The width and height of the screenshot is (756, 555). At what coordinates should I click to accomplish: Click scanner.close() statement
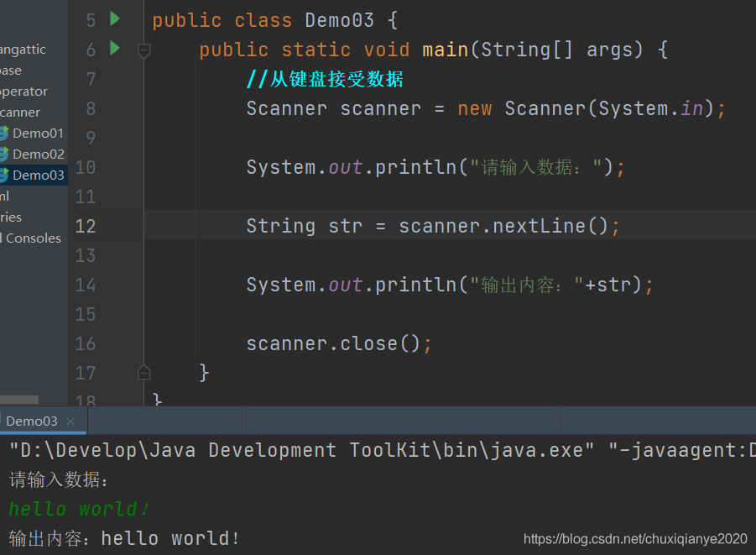[338, 343]
